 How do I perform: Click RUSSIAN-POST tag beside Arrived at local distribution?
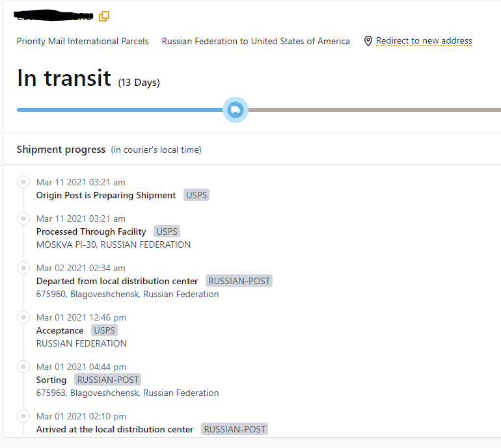234,429
